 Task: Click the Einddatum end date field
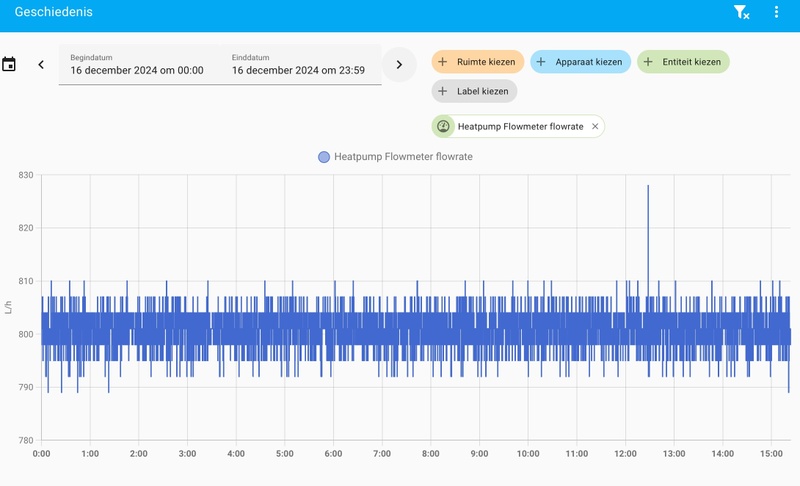click(301, 65)
